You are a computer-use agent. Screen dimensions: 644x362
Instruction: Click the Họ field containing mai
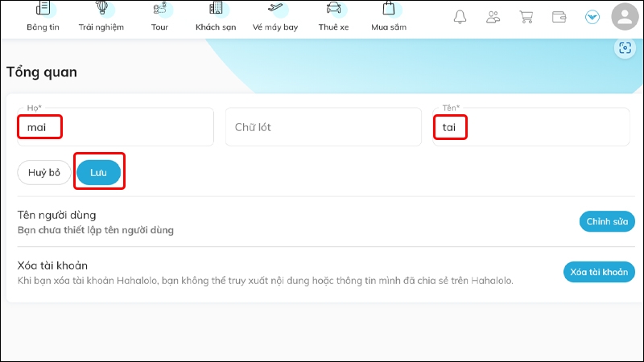(115, 127)
